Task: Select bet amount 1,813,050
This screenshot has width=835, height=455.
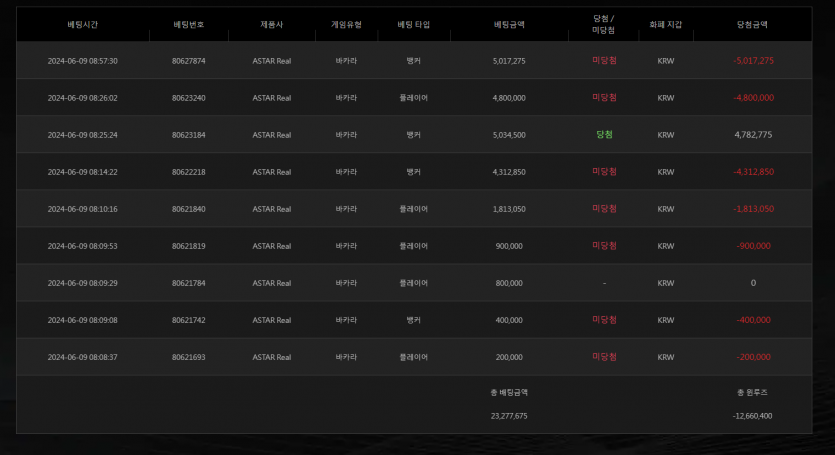Action: pyautogui.click(x=509, y=209)
